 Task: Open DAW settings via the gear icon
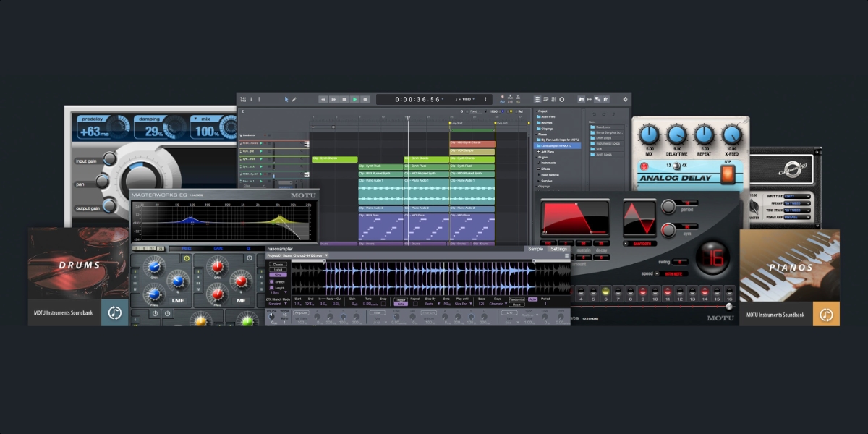625,99
